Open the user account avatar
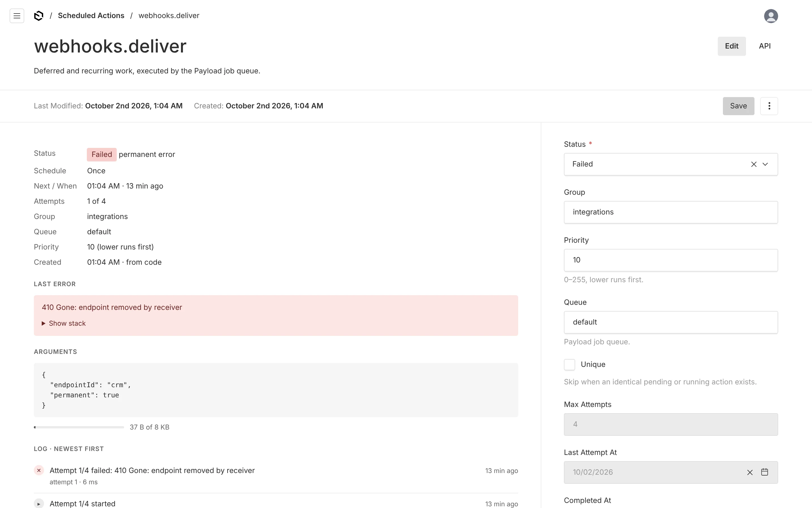The width and height of the screenshot is (812, 508). tap(771, 16)
